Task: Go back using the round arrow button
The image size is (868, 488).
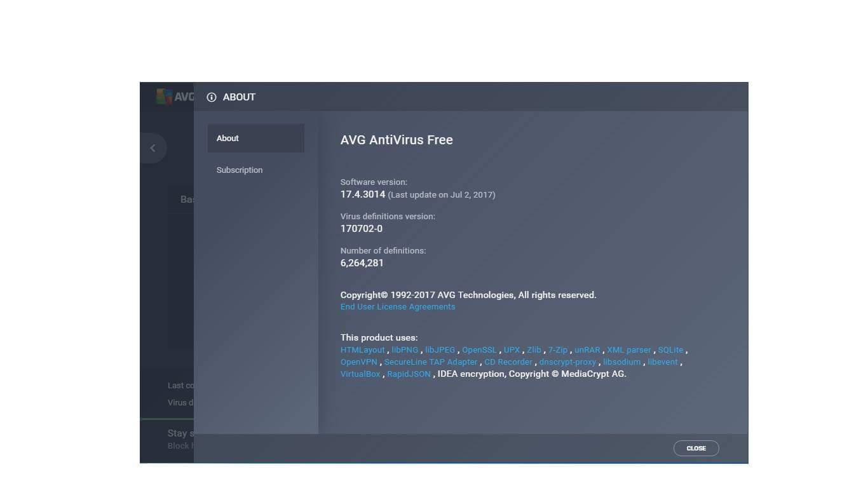Action: 153,148
